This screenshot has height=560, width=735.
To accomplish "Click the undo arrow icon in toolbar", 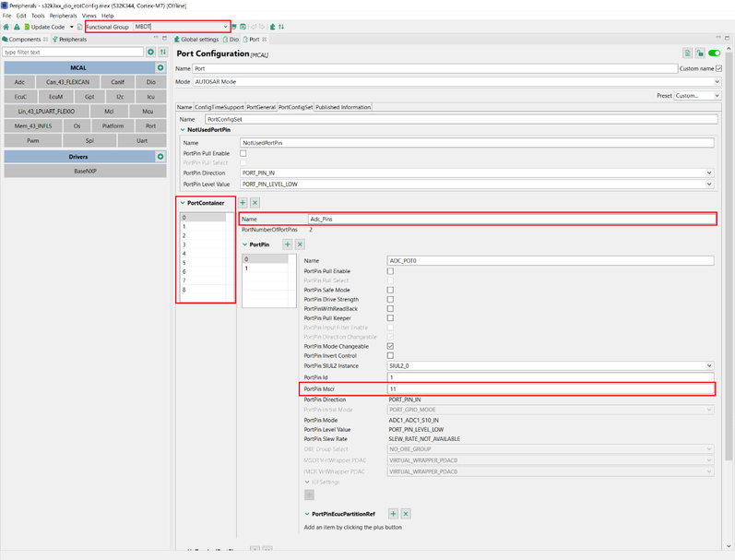I will point(254,27).
